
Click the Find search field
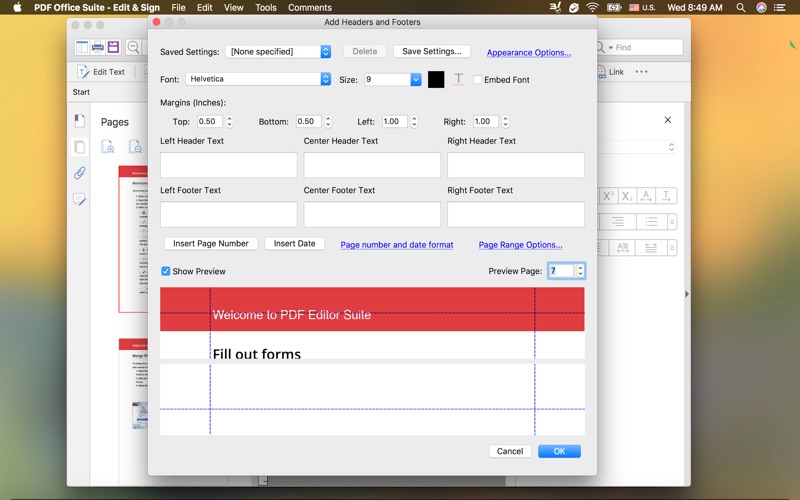click(640, 47)
